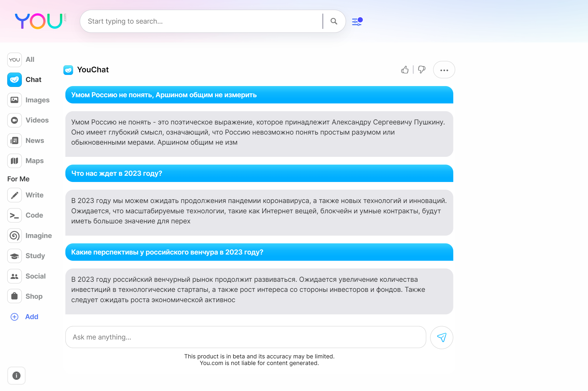Click the info icon at bottom left
The height and width of the screenshot is (391, 588).
coord(17,376)
